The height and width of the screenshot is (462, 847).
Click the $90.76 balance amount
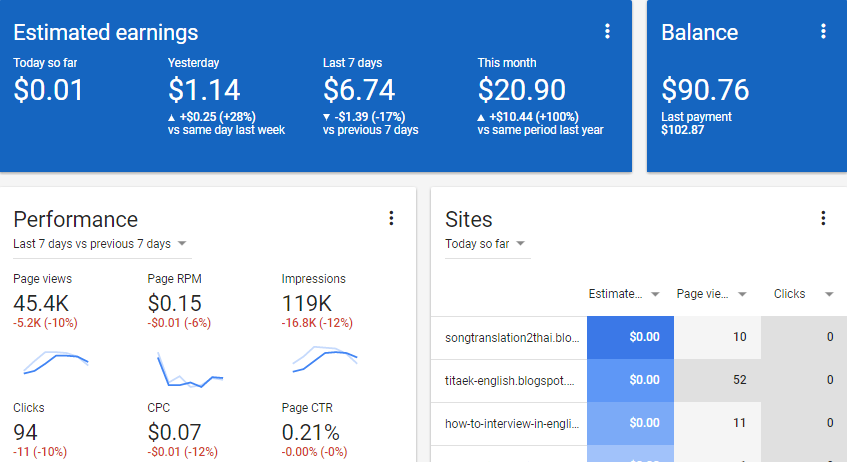pos(705,91)
